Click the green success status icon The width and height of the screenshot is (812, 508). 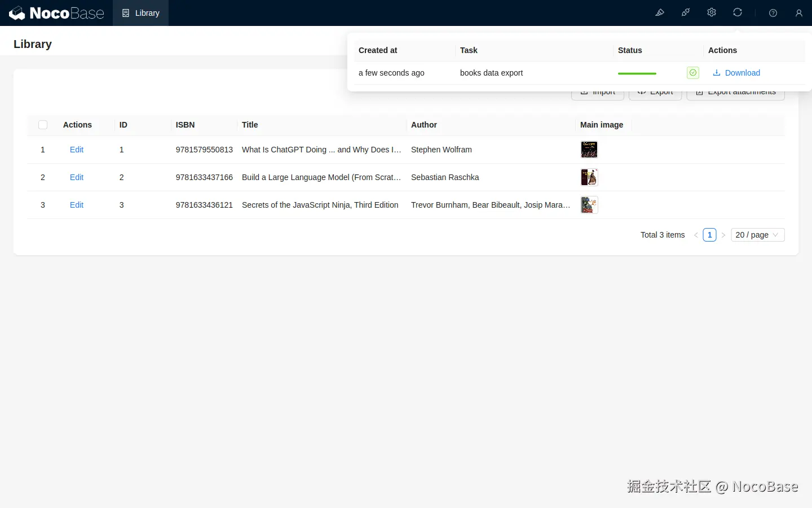tap(693, 73)
